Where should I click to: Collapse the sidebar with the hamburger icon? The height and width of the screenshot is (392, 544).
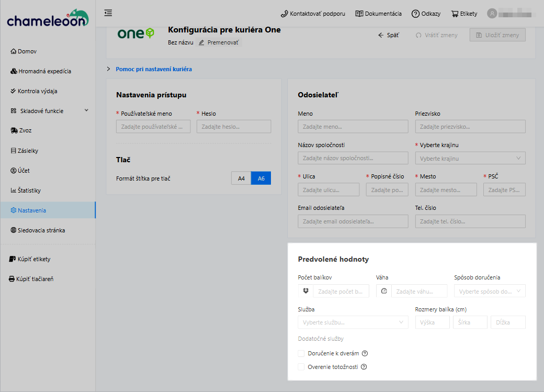click(108, 13)
